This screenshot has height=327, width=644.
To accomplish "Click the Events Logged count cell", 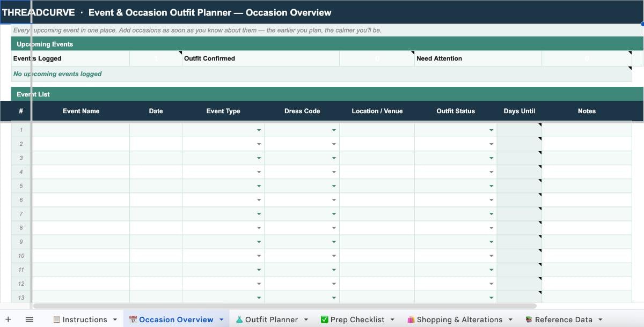I will [156, 58].
